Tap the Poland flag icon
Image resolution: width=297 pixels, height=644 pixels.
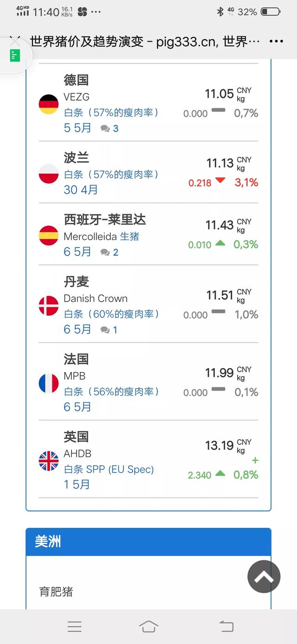(x=49, y=174)
